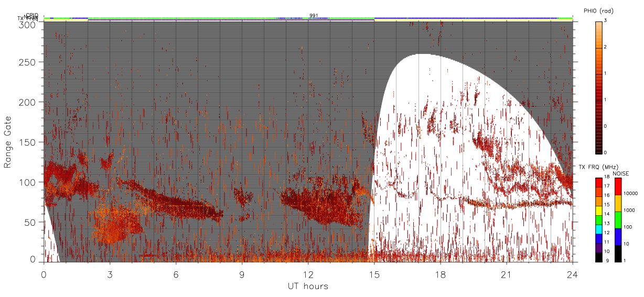Choose the yellow 14–15 MHz TX FRQ swatch
Image resolution: width=644 pixels, height=297 pixels.
[x=598, y=211]
